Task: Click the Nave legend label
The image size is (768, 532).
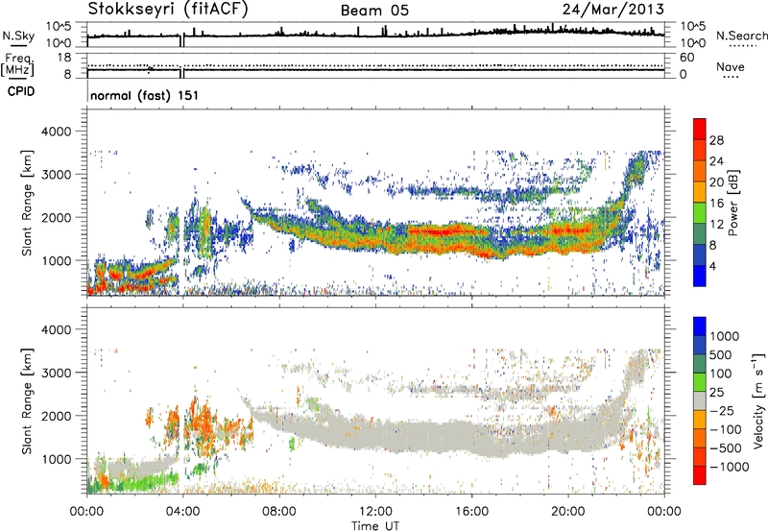Action: click(x=731, y=66)
